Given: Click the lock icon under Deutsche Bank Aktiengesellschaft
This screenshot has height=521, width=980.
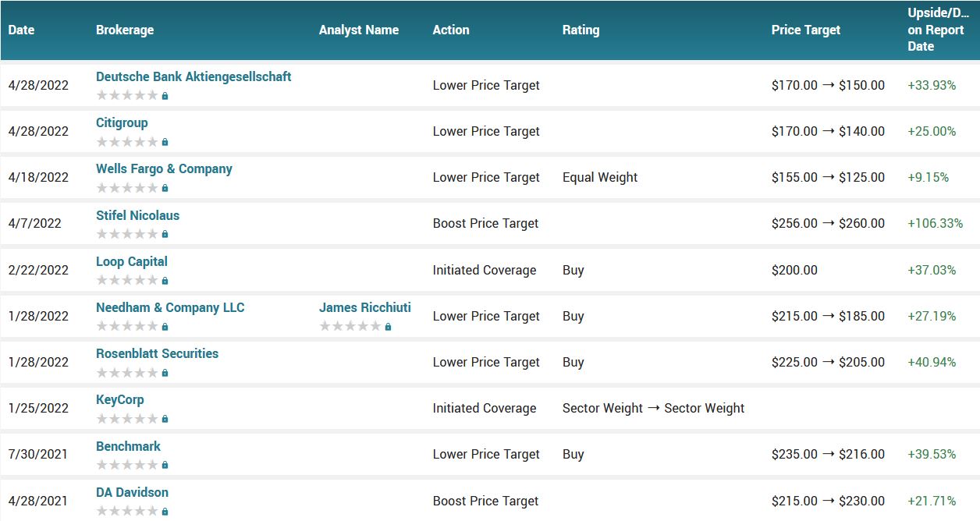Looking at the screenshot, I should pos(165,96).
